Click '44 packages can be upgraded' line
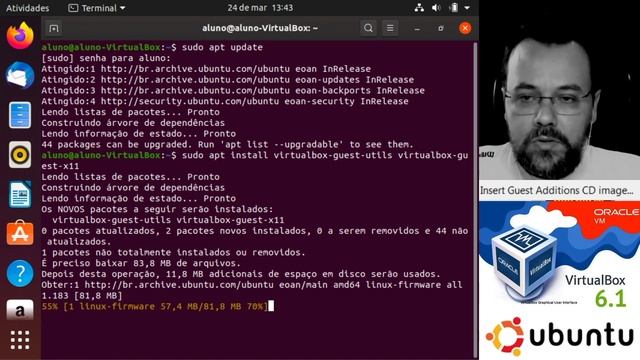The width and height of the screenshot is (640, 360). click(x=227, y=144)
